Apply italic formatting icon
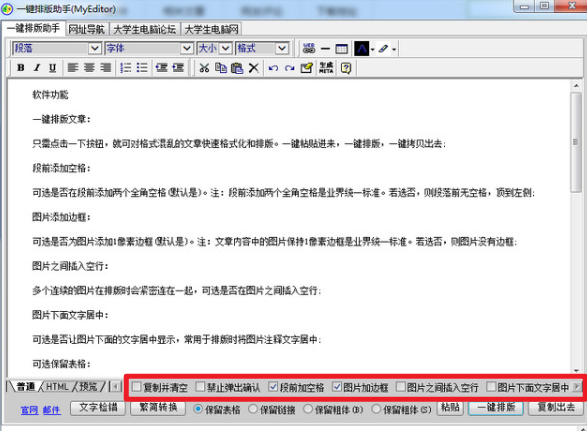 coord(37,68)
